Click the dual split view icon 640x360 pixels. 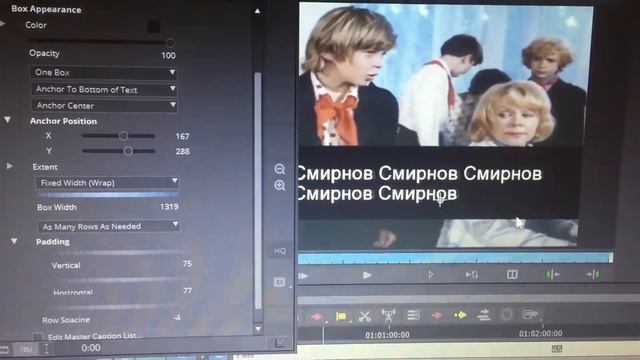click(x=512, y=274)
